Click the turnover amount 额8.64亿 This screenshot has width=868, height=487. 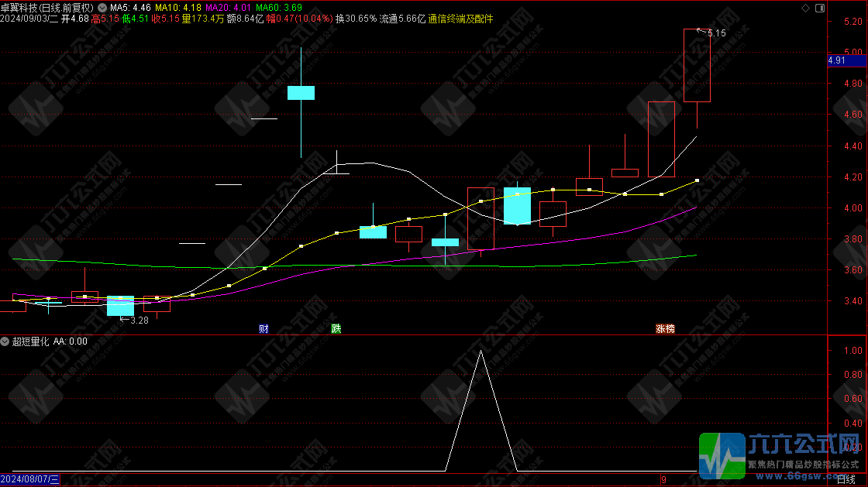245,19
